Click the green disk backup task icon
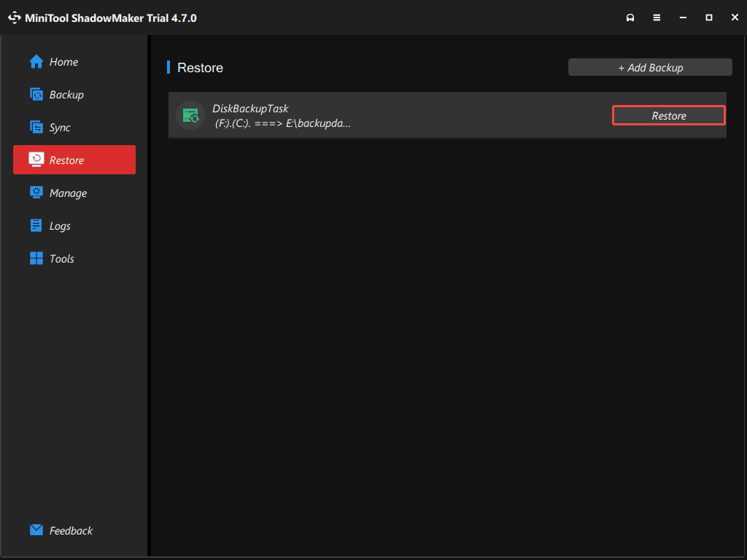Screen dimensions: 747x560 190,115
